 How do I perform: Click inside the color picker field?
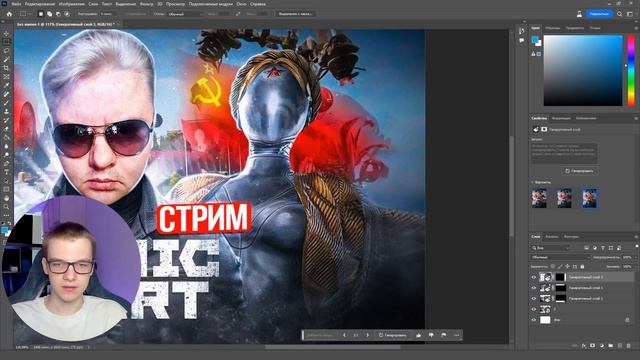pyautogui.click(x=583, y=71)
